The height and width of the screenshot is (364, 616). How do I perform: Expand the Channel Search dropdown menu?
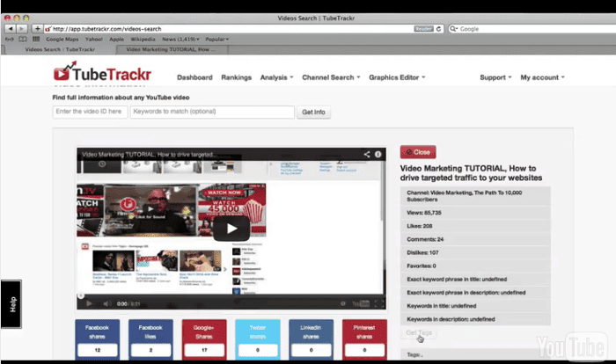[x=331, y=77]
